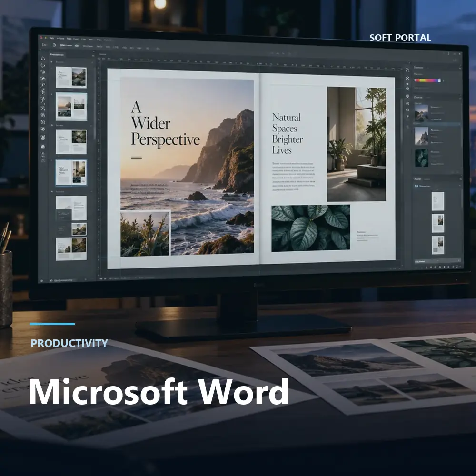Click the home icon in the bottom status bar
The width and height of the screenshot is (476, 476).
coord(51,281)
